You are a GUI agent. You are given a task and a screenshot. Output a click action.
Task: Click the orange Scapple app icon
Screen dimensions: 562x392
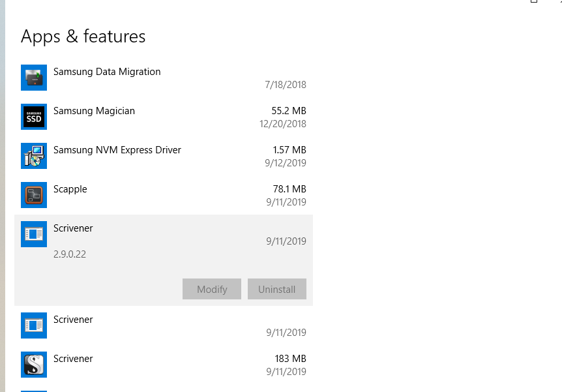33,195
